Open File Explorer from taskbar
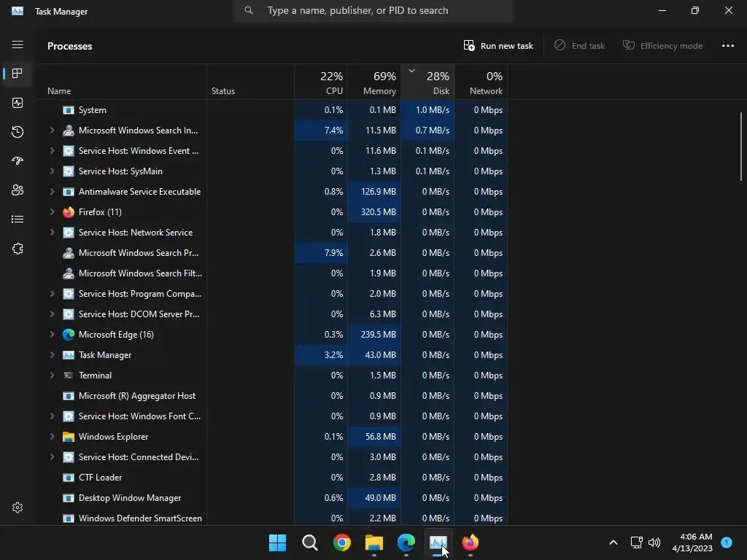Screen dimensions: 747x560 coord(374,542)
